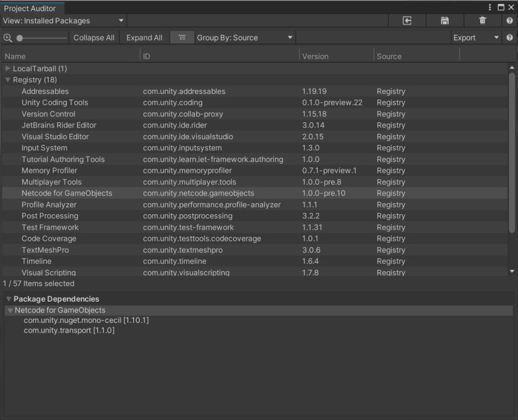
Task: Sort by the Name column header
Action: [71, 56]
